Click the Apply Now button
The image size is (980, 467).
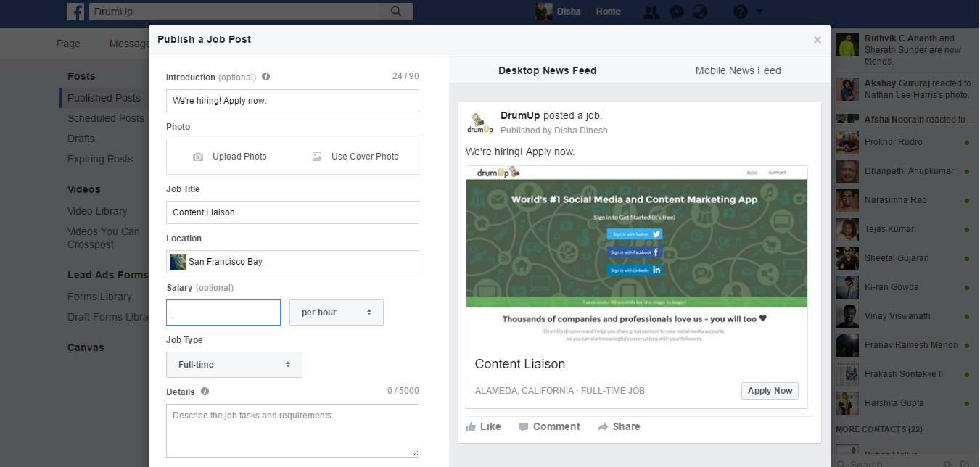(x=770, y=391)
